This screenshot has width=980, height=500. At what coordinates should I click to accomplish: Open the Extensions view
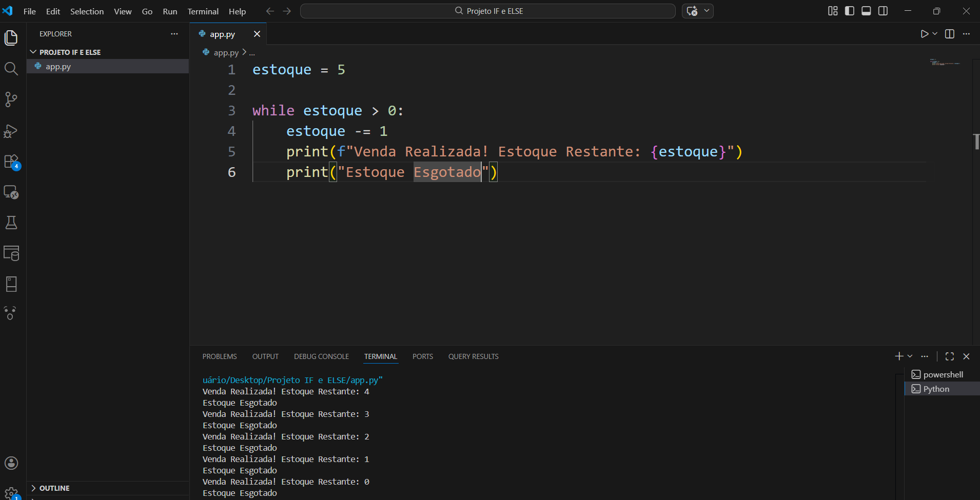[11, 162]
